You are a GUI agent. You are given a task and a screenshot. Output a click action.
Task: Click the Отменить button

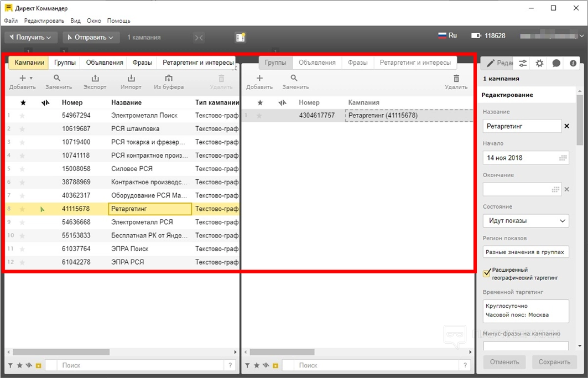click(505, 362)
